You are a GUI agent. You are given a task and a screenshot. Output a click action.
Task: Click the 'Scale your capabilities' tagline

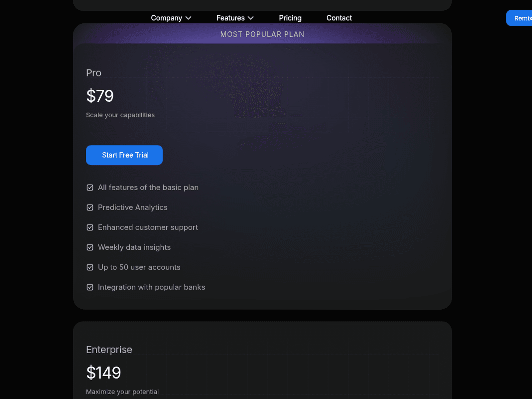[x=120, y=115]
